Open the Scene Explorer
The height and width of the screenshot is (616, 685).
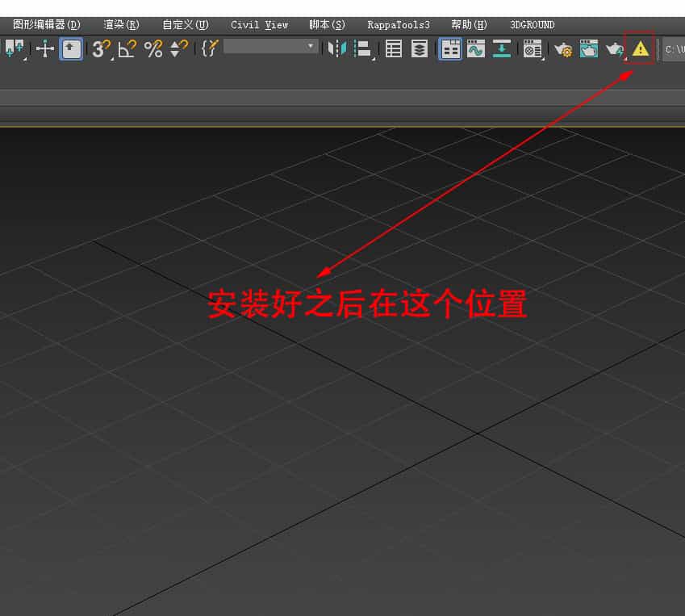point(394,49)
